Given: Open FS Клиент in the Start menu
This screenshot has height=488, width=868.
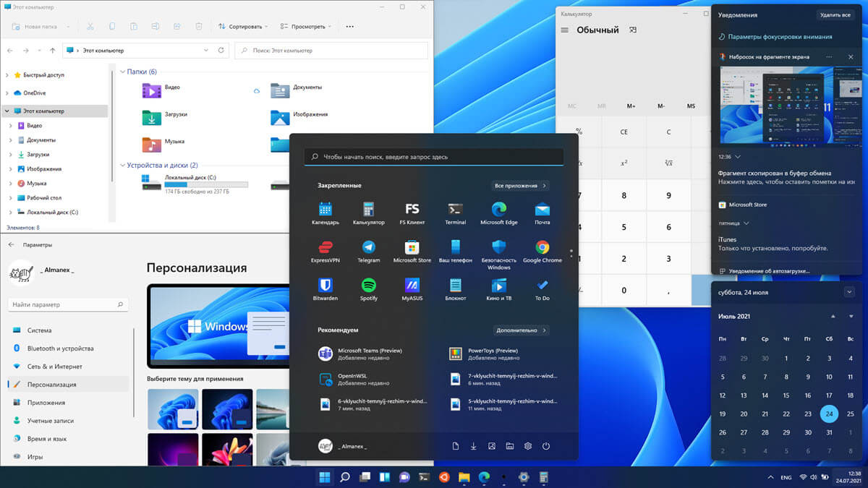Looking at the screenshot, I should [x=412, y=213].
